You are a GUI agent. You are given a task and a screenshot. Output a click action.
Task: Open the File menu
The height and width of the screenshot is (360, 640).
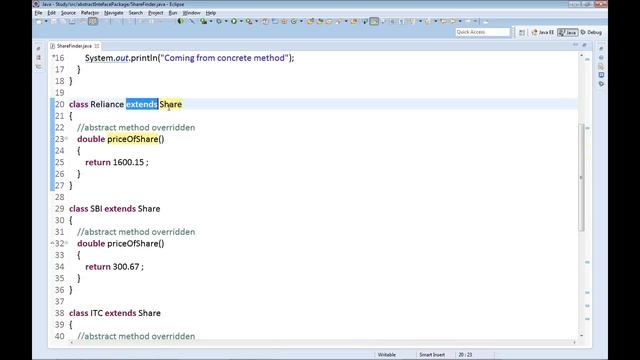(38, 13)
